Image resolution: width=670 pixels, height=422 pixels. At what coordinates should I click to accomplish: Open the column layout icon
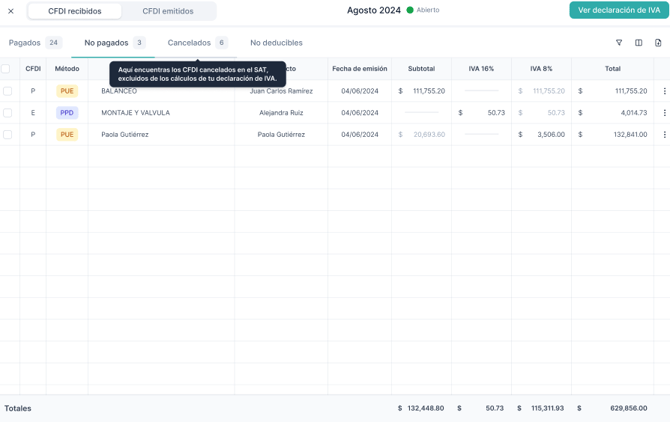pos(639,43)
